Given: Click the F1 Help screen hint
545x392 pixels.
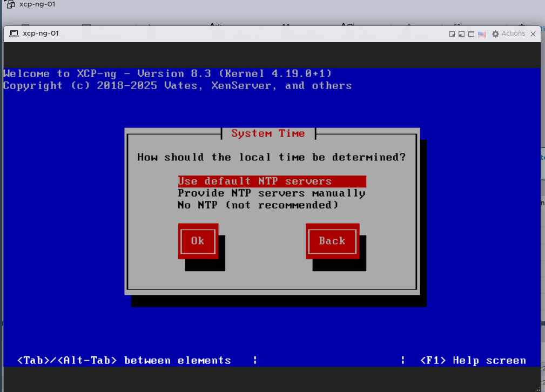Looking at the screenshot, I should 473,360.
